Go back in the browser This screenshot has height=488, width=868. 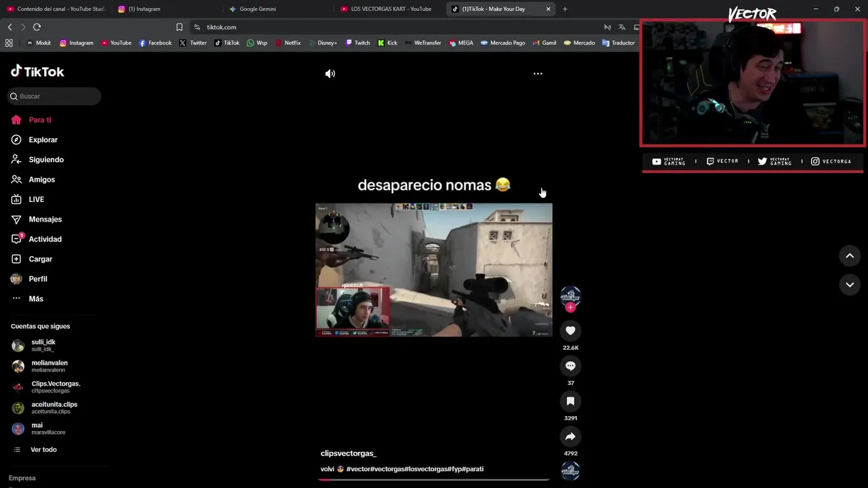(x=9, y=27)
